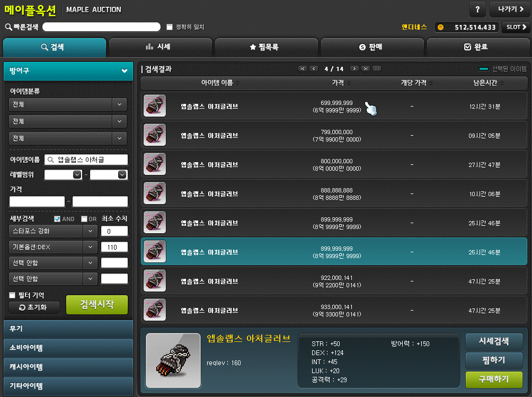Switch to 판매 sell tab
The image size is (532, 397).
click(372, 47)
